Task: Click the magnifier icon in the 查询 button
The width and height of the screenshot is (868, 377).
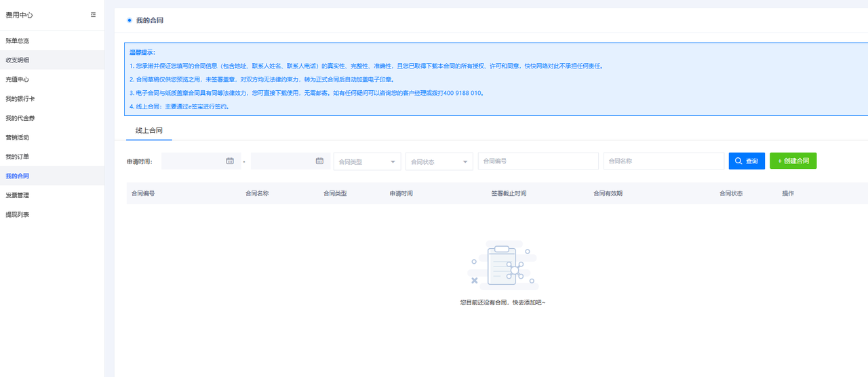Action: pos(738,161)
